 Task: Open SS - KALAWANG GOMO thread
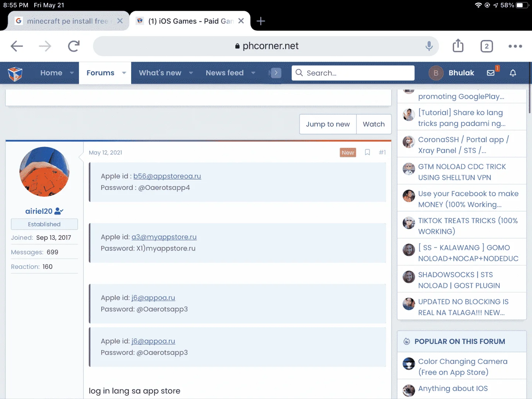click(x=468, y=253)
